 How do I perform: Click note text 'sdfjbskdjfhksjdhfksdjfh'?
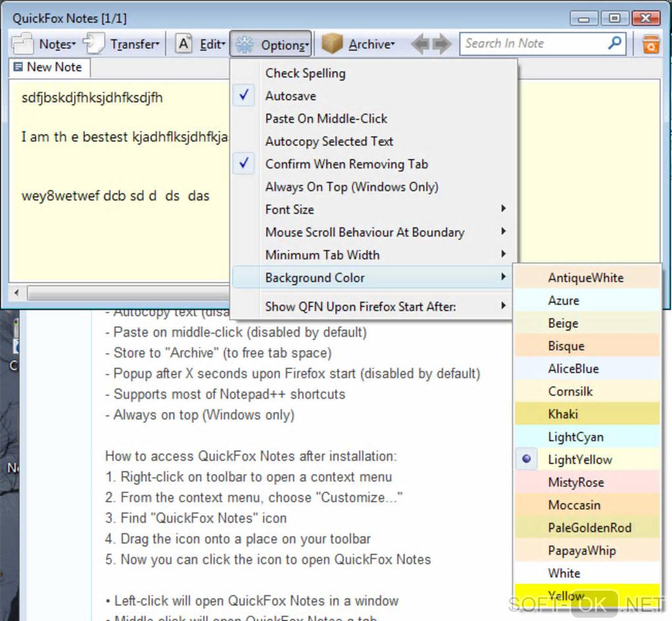pos(92,98)
